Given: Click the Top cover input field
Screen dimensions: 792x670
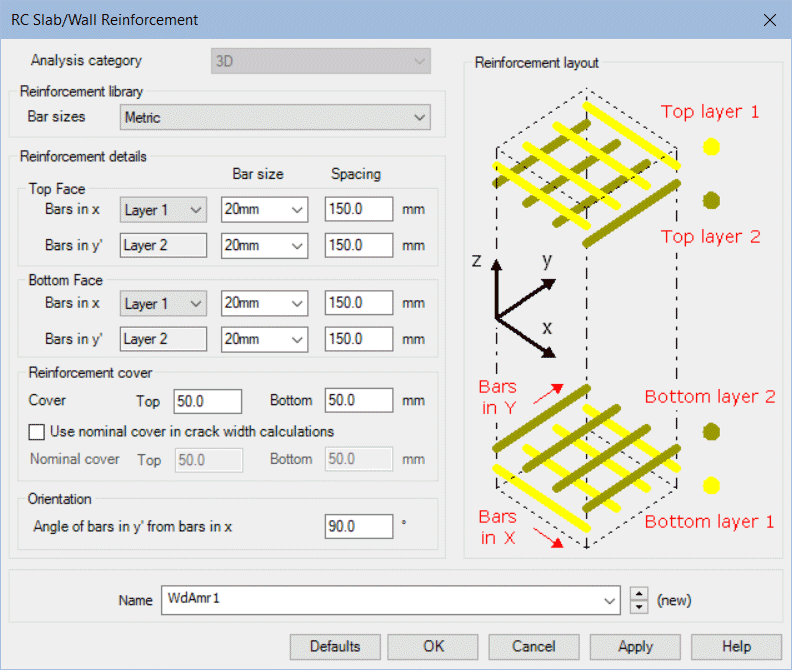Looking at the screenshot, I should click(207, 401).
